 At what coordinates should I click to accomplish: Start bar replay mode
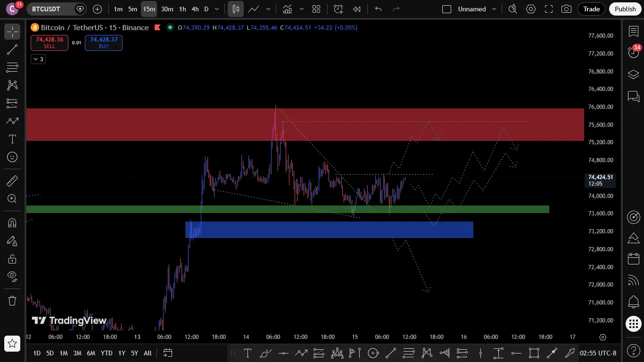coord(357,9)
